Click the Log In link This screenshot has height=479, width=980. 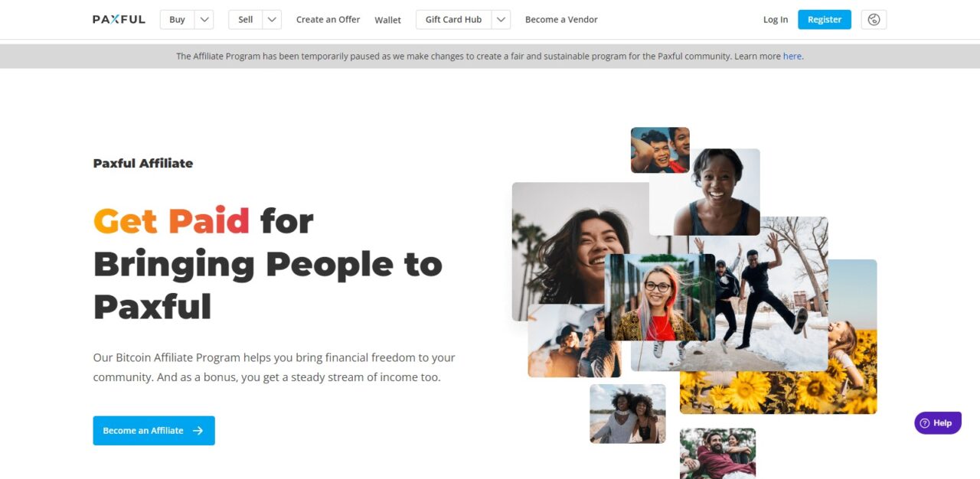775,19
